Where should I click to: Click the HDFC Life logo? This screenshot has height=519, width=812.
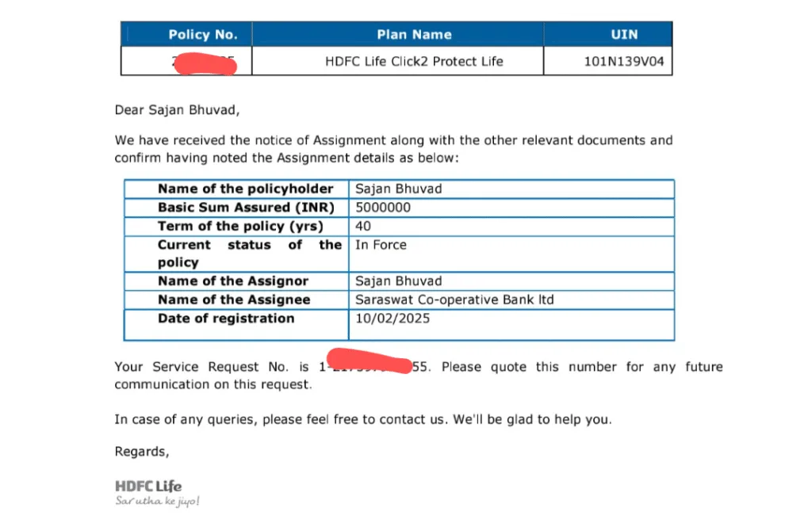tap(148, 487)
